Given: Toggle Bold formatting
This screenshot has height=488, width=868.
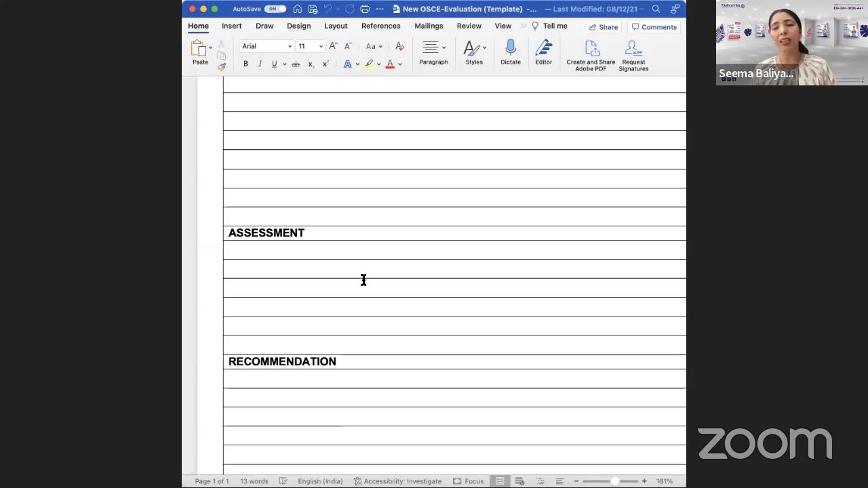Looking at the screenshot, I should pyautogui.click(x=245, y=64).
